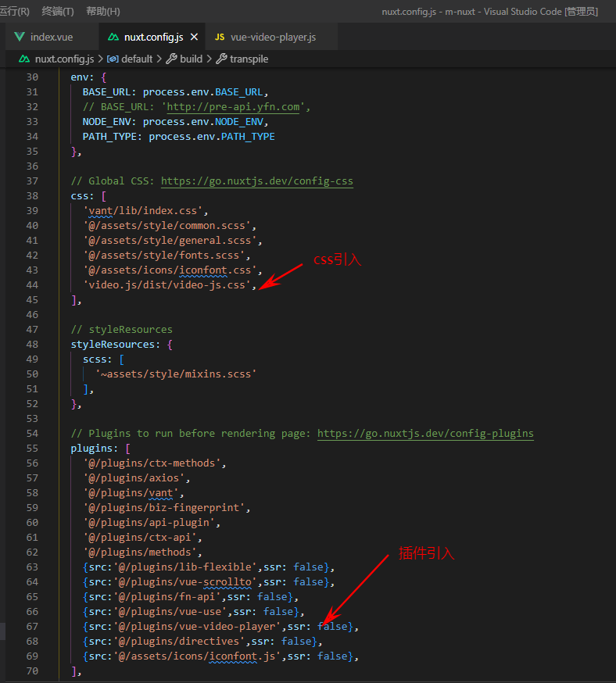
Task: Click the default symbol icon in breadcrumb
Action: (113, 59)
